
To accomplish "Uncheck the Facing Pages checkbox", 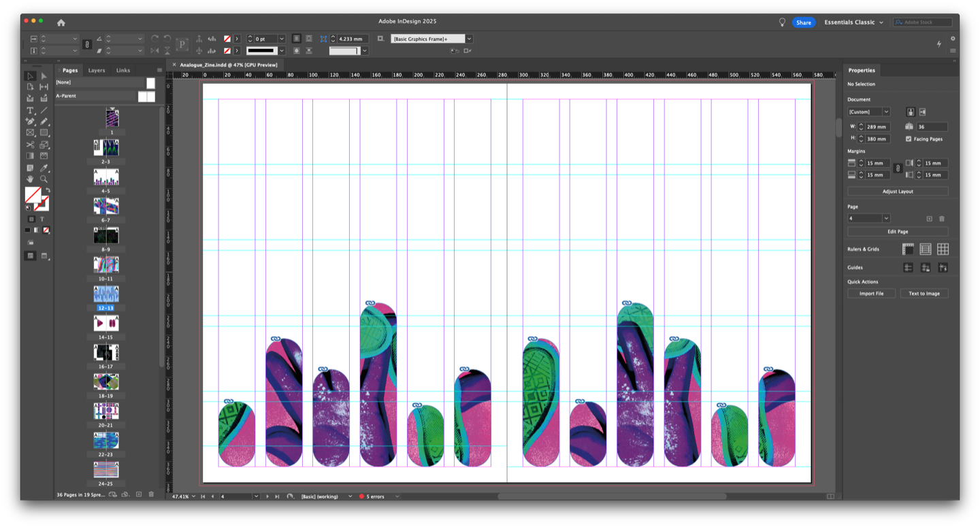I will pyautogui.click(x=909, y=139).
